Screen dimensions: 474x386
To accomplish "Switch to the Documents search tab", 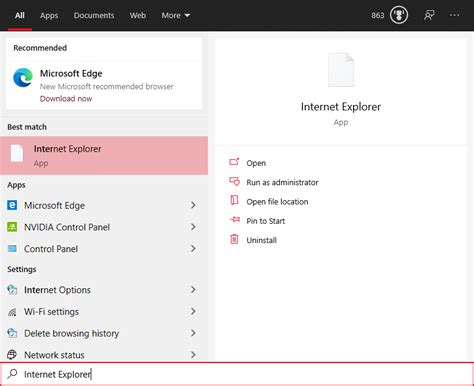I will (94, 15).
